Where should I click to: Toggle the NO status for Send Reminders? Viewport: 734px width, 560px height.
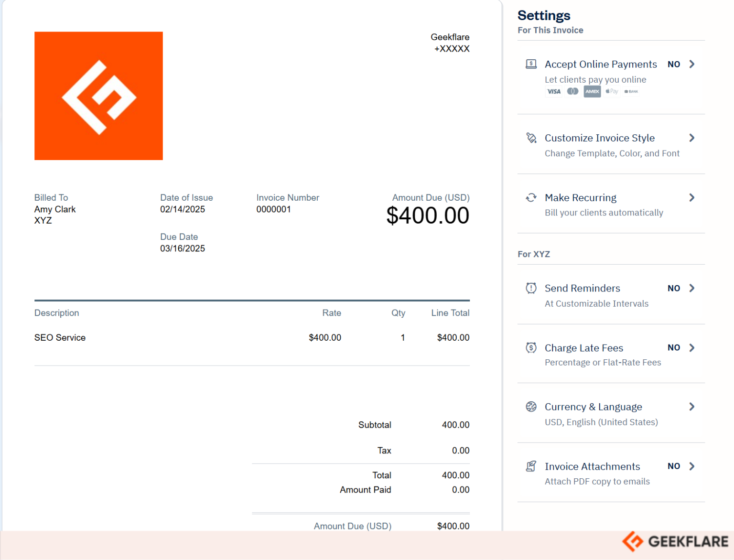coord(674,289)
